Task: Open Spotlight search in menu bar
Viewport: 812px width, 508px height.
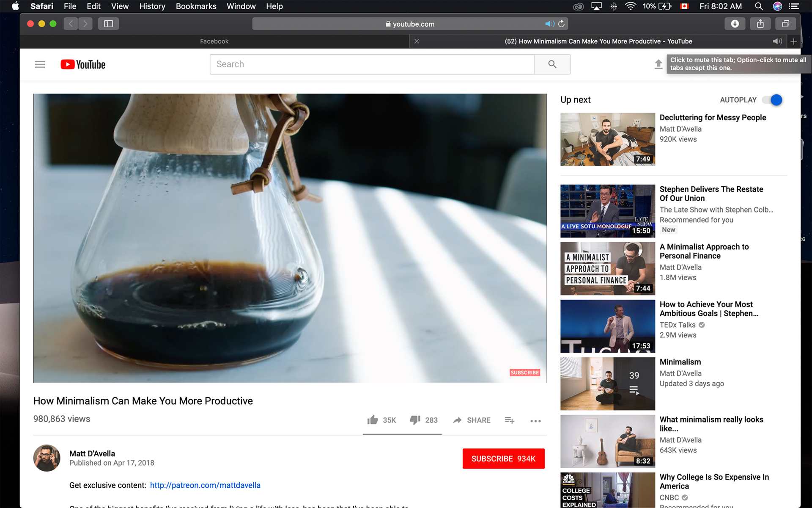Action: coord(759,6)
